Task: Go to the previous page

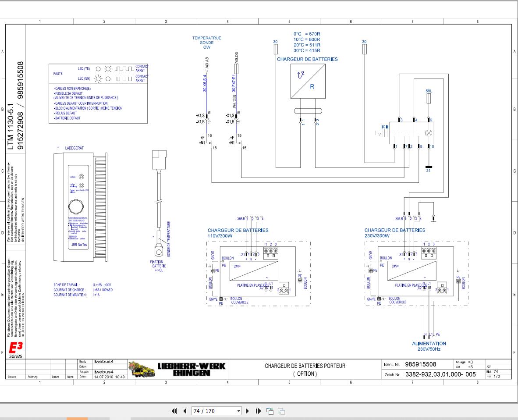Action: coord(184,411)
